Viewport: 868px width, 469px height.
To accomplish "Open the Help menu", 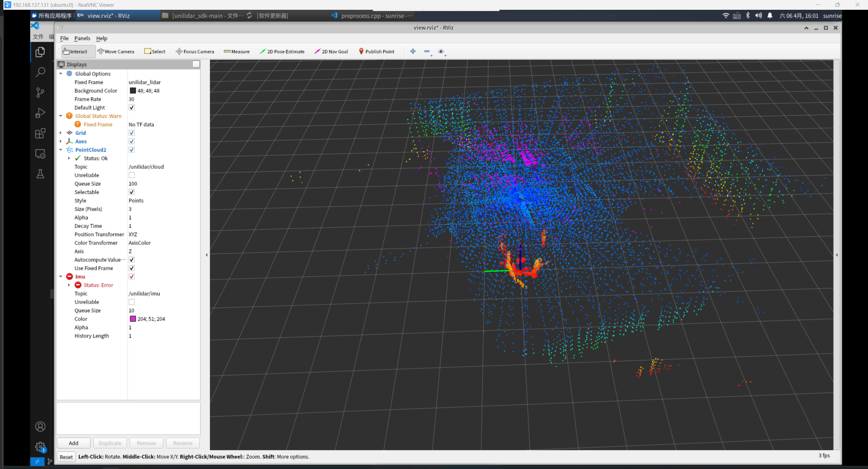I will pos(101,38).
